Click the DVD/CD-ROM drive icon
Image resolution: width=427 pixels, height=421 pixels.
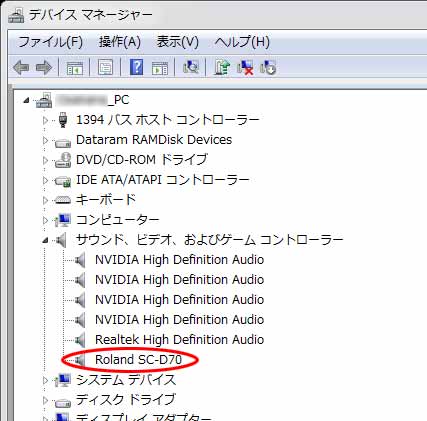tap(63, 160)
